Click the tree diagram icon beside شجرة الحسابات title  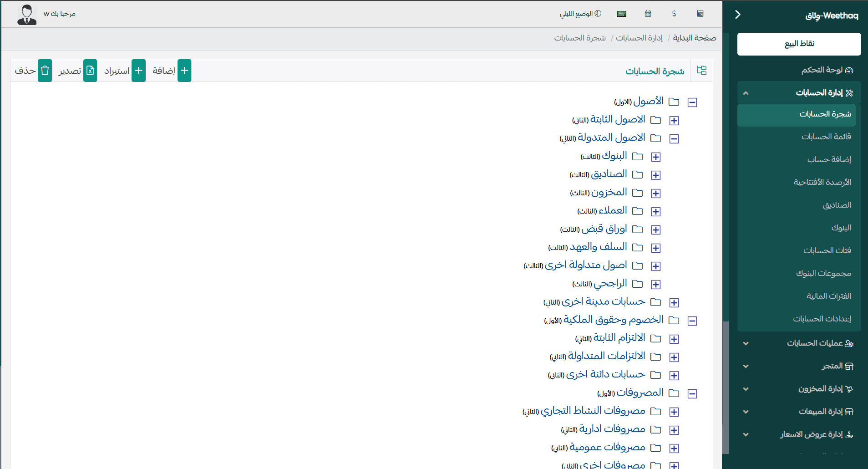tap(702, 71)
